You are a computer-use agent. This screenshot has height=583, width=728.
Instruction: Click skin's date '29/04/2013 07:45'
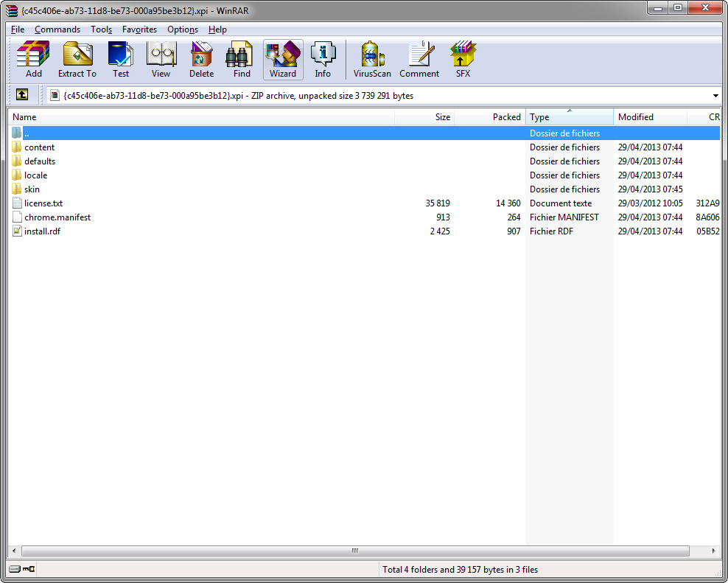650,189
